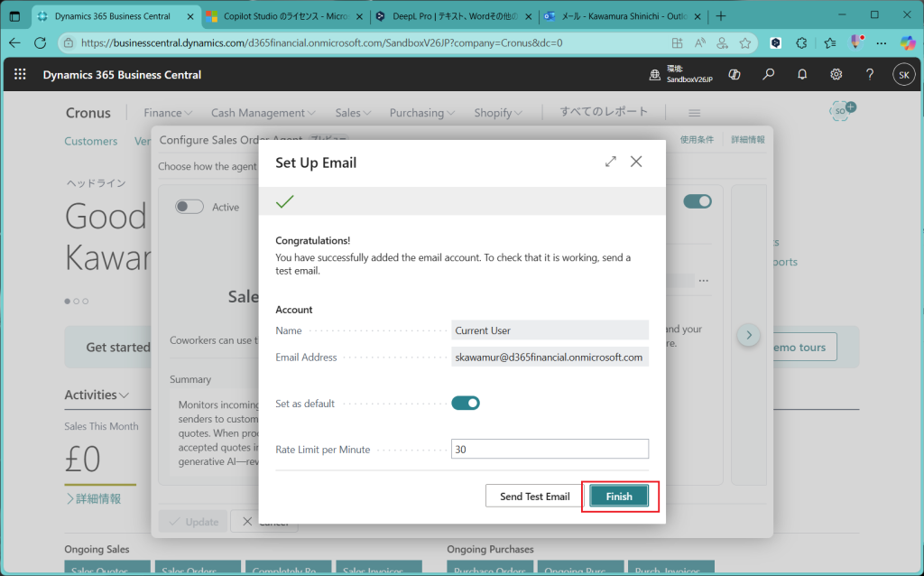Expand the Purchasing menu
Viewport: 924px width, 576px height.
pos(422,113)
